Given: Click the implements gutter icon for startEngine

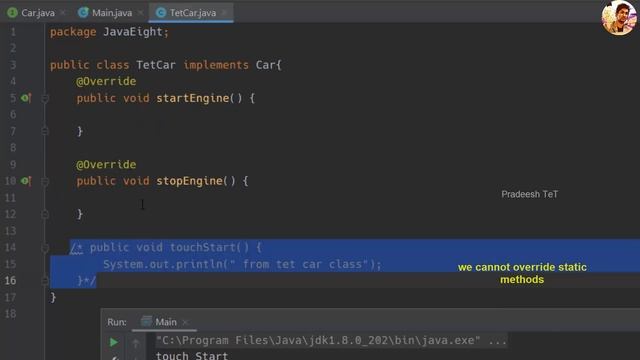Looking at the screenshot, I should pos(26,98).
